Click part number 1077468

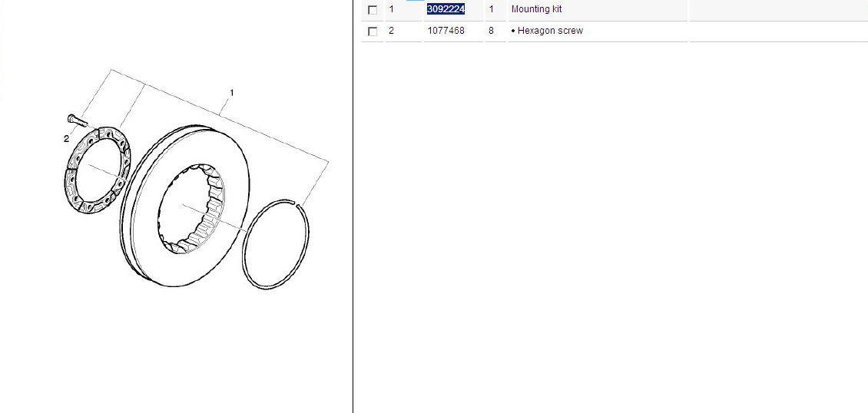(446, 31)
